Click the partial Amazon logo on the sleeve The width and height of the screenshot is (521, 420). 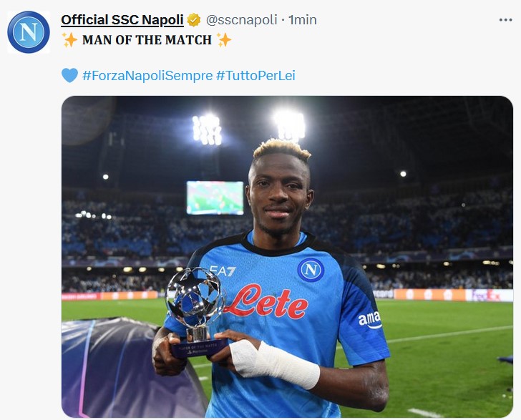(x=369, y=320)
